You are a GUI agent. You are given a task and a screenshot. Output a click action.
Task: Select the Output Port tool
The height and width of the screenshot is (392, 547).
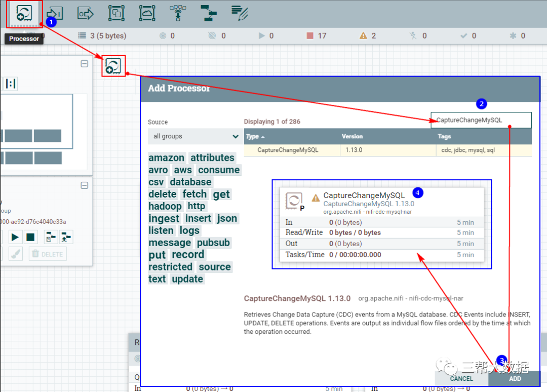(x=85, y=13)
